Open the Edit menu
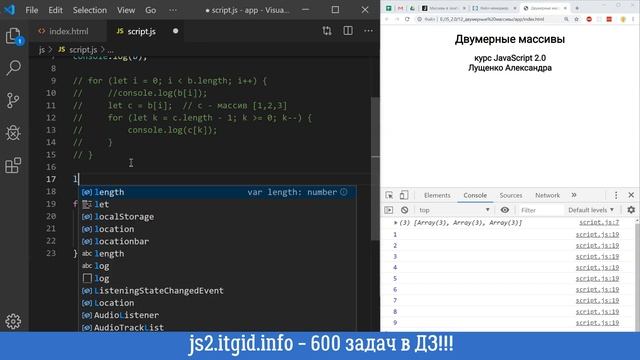 [x=55, y=10]
